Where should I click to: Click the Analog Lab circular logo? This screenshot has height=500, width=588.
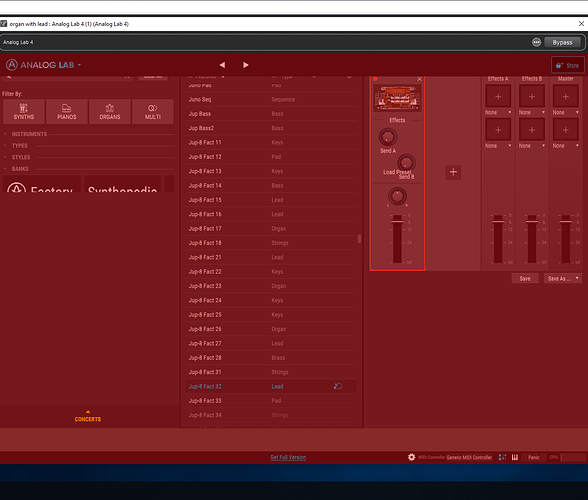point(12,65)
